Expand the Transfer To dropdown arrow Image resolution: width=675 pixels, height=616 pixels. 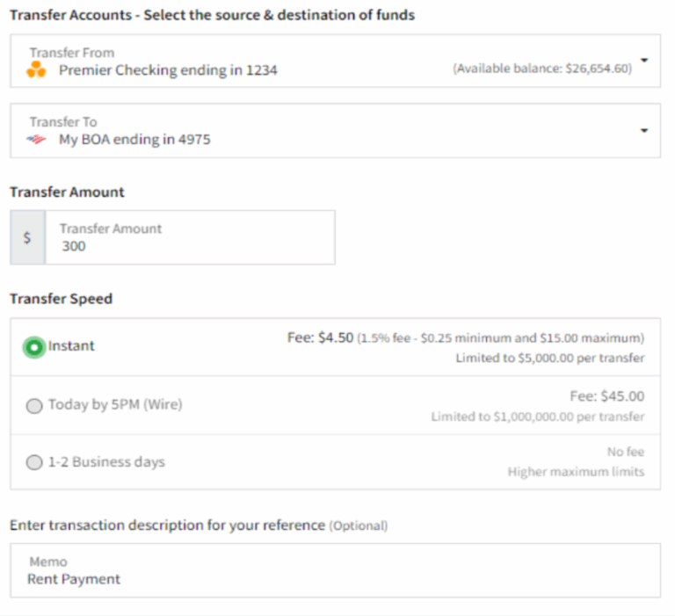[644, 131]
